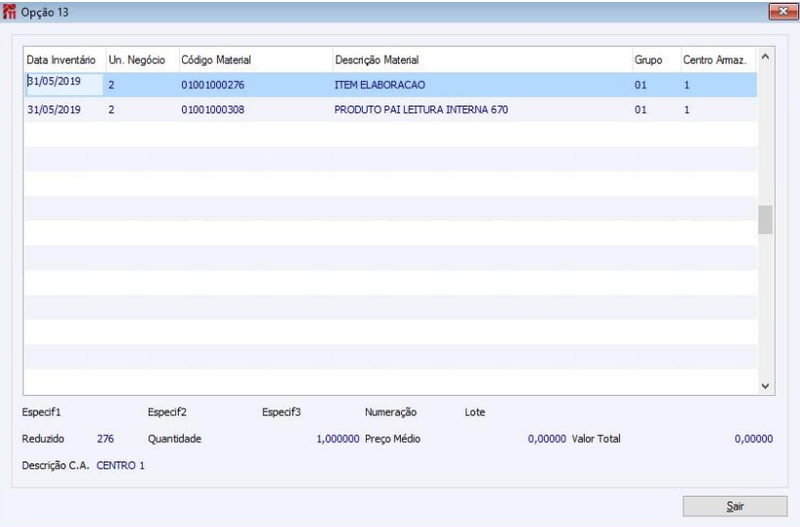Click the Especif2 label
This screenshot has height=527, width=800.
[167, 412]
